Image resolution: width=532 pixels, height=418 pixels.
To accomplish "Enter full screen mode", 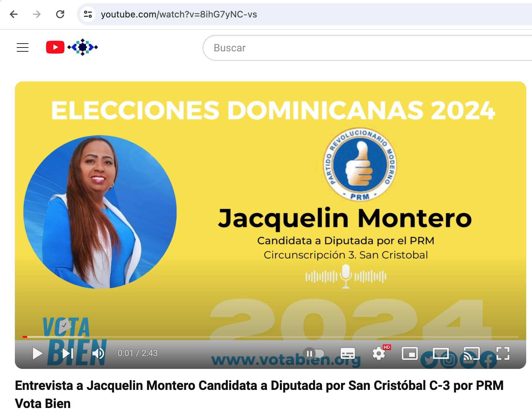I will click(x=503, y=353).
